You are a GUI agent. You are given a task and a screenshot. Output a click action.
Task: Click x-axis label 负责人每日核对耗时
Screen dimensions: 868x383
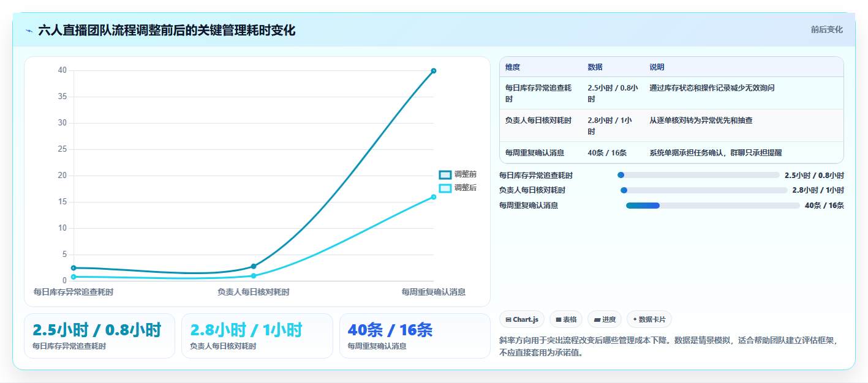[x=254, y=292]
